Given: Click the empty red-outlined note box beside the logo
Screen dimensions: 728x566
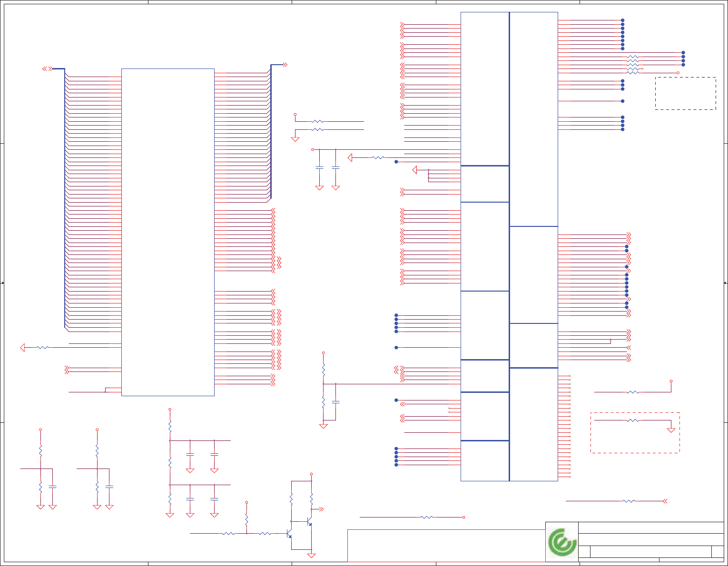Looking at the screenshot, I should (x=446, y=546).
